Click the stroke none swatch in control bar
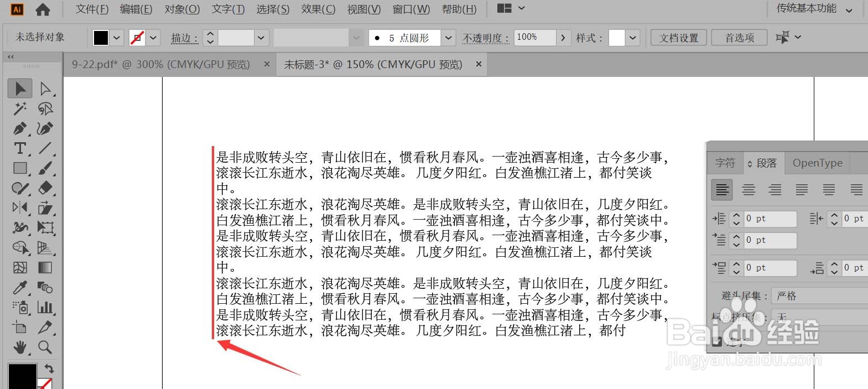 click(x=137, y=38)
